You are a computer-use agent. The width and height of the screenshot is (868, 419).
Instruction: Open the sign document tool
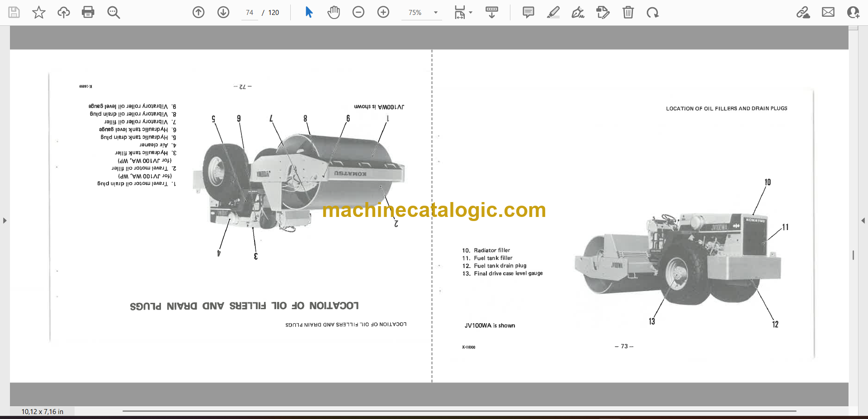click(578, 12)
